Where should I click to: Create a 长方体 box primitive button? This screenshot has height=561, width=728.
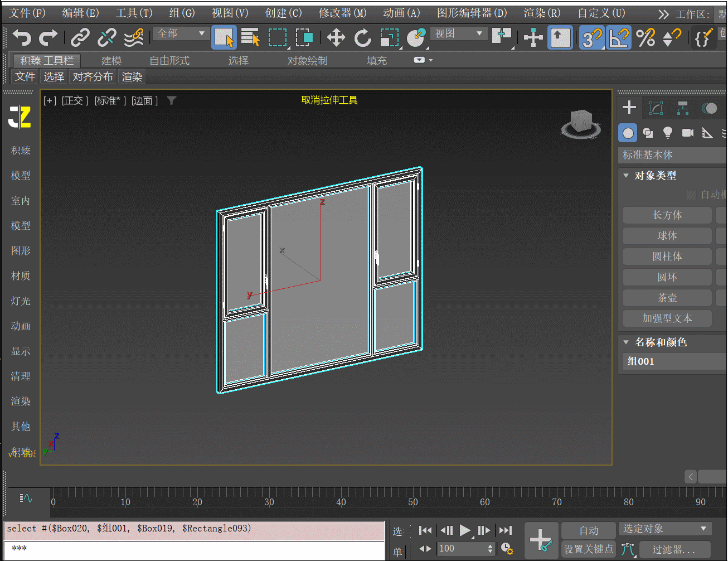point(667,215)
